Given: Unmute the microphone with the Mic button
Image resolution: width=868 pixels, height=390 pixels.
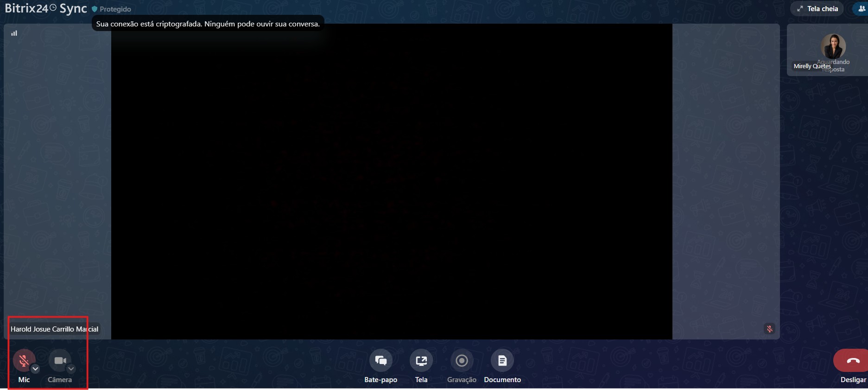Looking at the screenshot, I should 24,360.
